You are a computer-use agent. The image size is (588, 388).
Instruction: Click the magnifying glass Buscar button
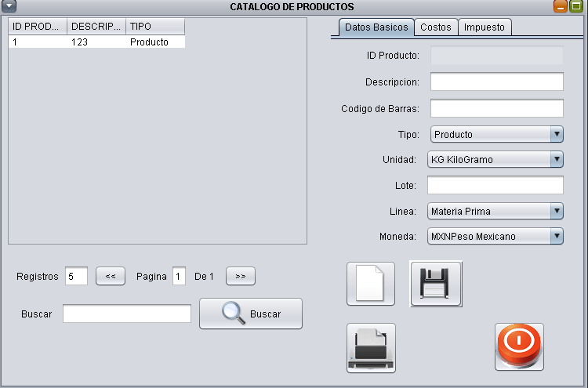[251, 314]
